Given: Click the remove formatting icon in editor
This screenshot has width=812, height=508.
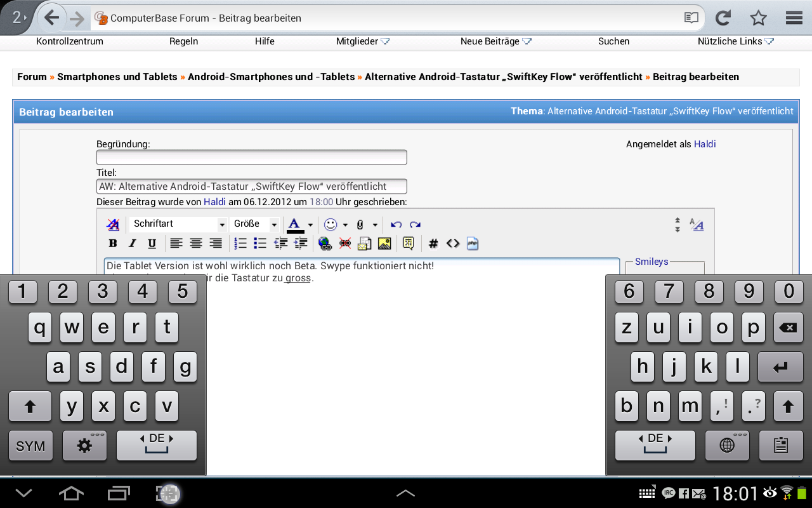Looking at the screenshot, I should click(113, 224).
